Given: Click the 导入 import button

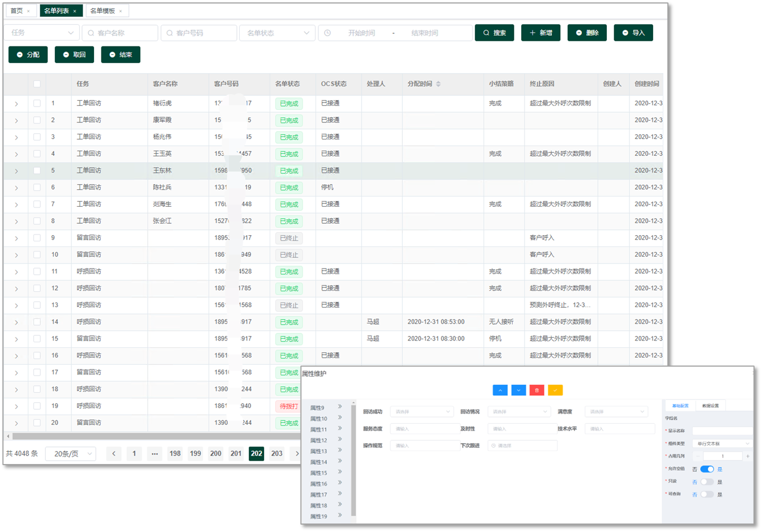Looking at the screenshot, I should coord(633,33).
